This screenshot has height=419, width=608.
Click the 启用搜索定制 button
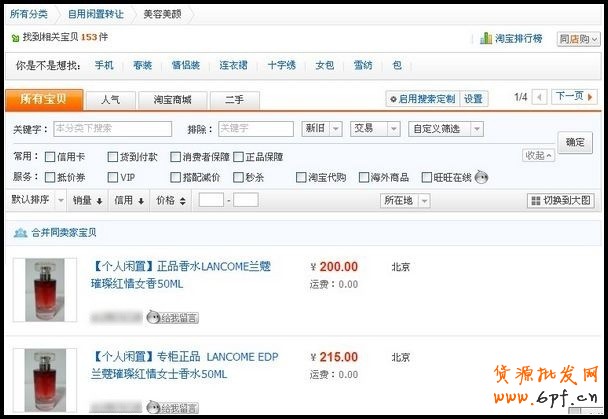(x=423, y=99)
